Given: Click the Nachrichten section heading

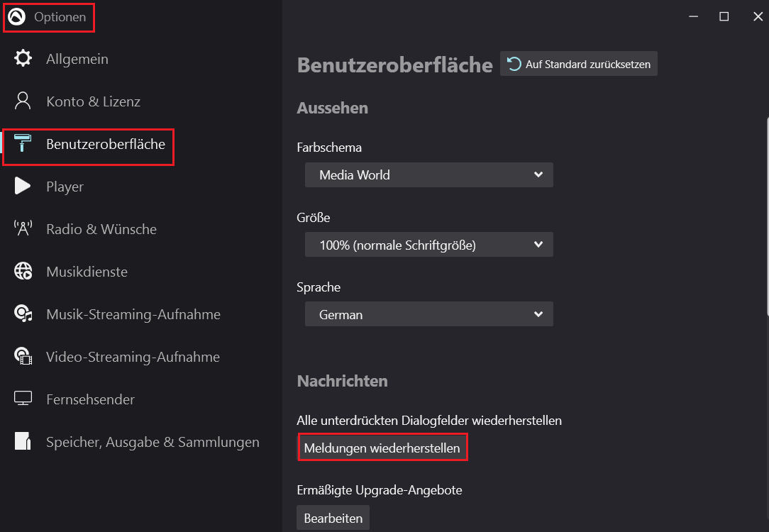Looking at the screenshot, I should [x=343, y=381].
